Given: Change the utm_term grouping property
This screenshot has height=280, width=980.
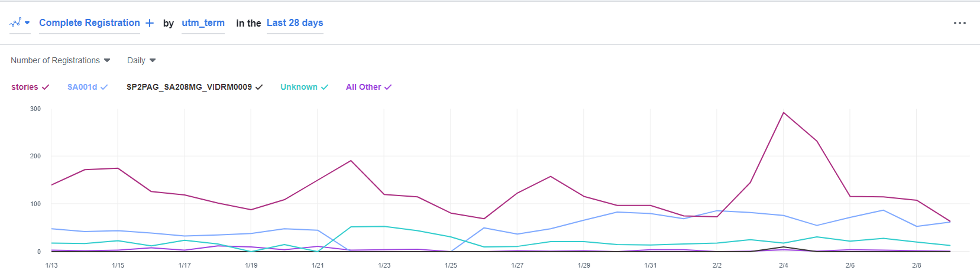Looking at the screenshot, I should pyautogui.click(x=203, y=23).
